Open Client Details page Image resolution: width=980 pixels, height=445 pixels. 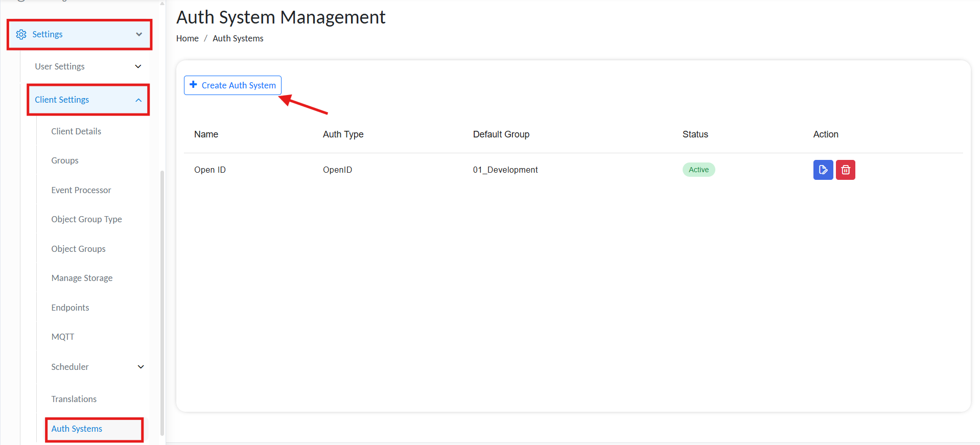pyautogui.click(x=76, y=131)
